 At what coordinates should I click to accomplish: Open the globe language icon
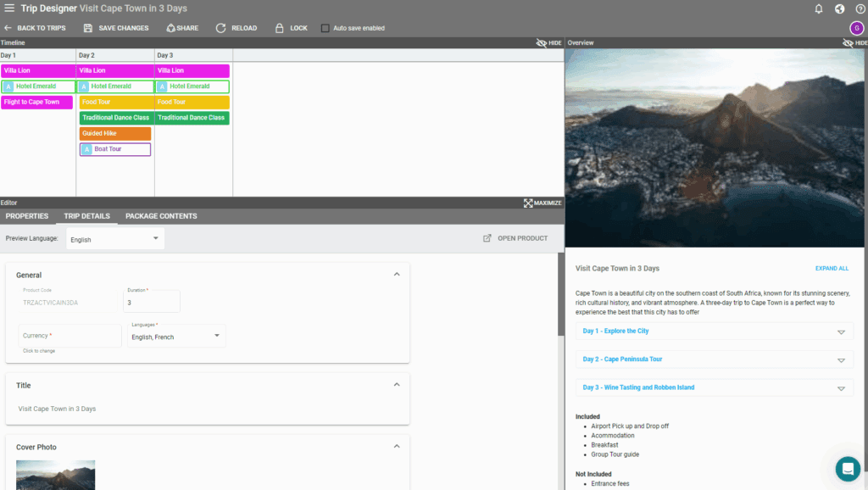tap(839, 9)
